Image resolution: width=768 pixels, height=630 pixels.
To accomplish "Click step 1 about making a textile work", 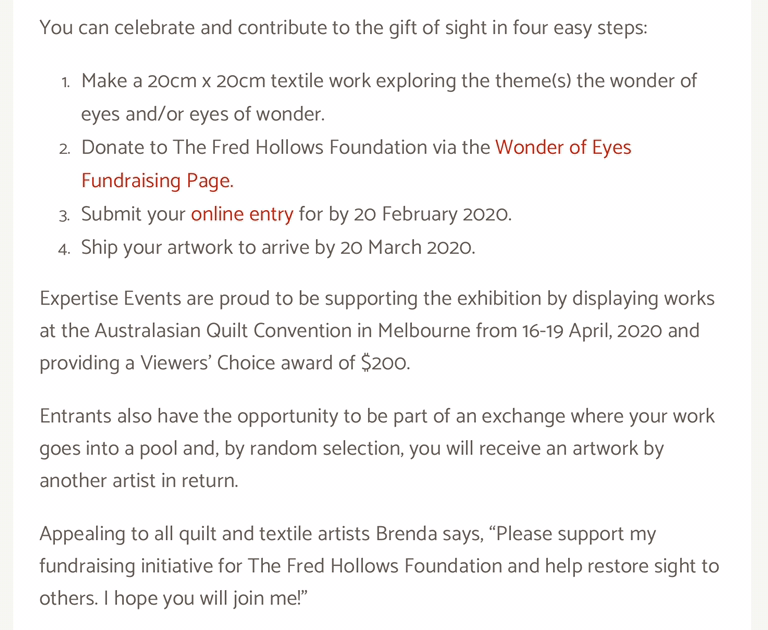I will (x=388, y=81).
